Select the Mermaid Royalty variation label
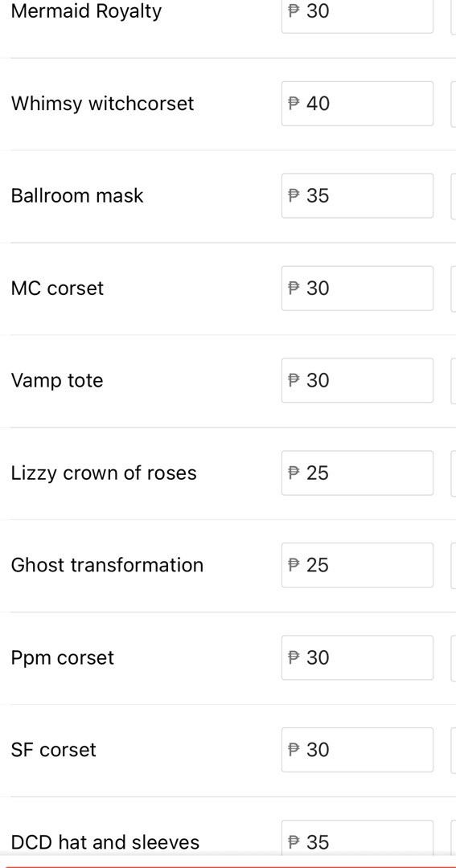456x868 pixels. point(86,11)
